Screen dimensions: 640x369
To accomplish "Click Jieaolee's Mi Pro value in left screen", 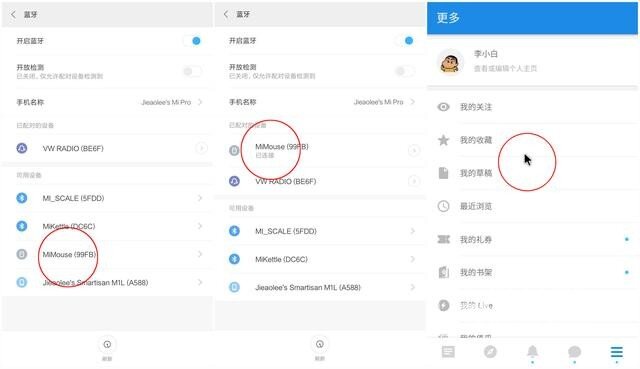I will point(166,102).
